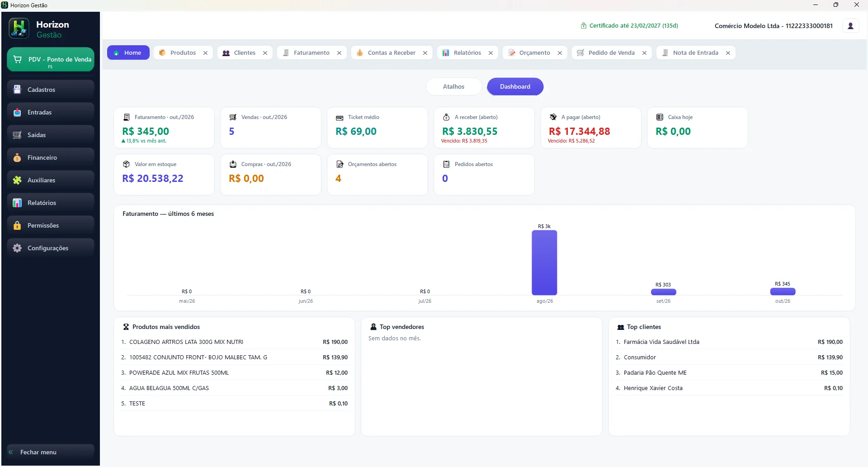868x467 pixels.
Task: Click the A pagar (aberto) card
Action: pyautogui.click(x=591, y=128)
